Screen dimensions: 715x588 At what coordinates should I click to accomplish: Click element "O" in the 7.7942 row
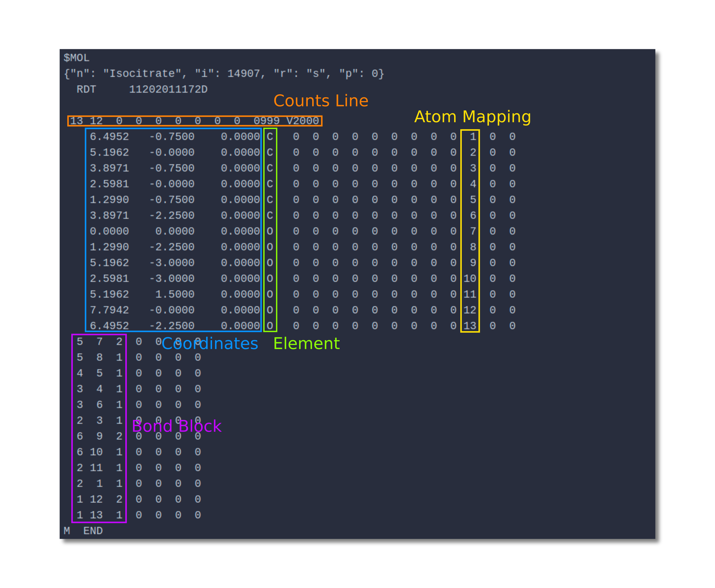tap(270, 310)
